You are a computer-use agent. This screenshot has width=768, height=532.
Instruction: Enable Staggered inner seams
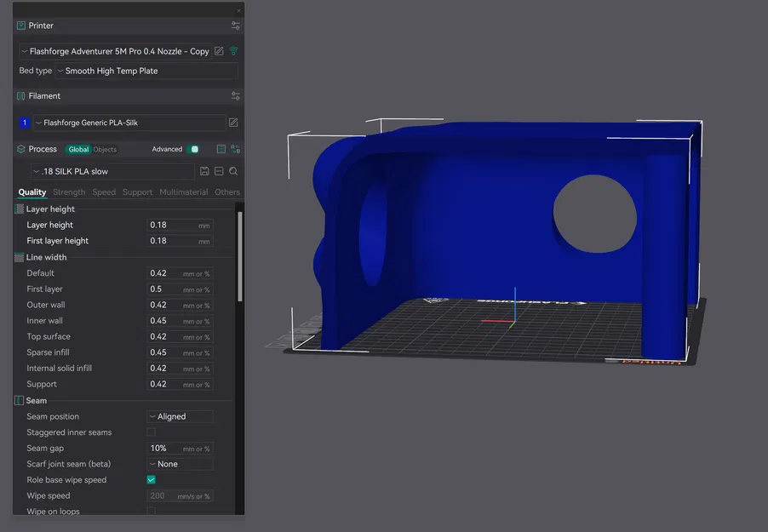coord(149,432)
